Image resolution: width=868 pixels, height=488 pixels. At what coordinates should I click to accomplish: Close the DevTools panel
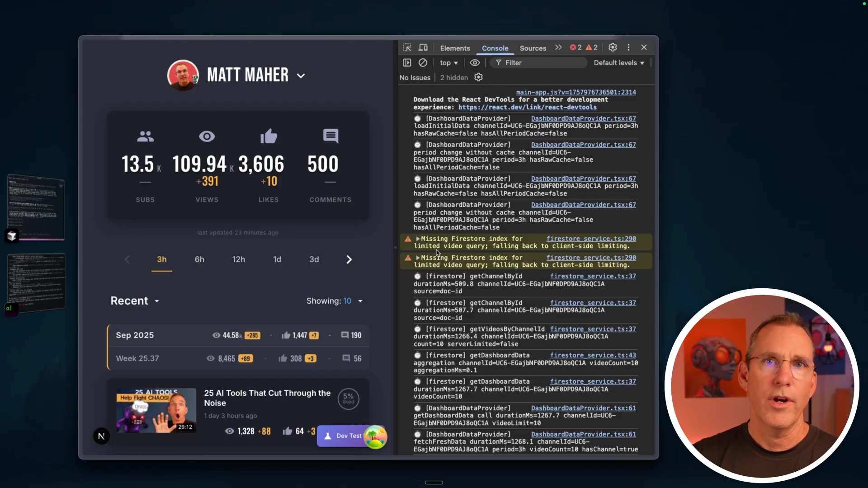click(x=644, y=47)
